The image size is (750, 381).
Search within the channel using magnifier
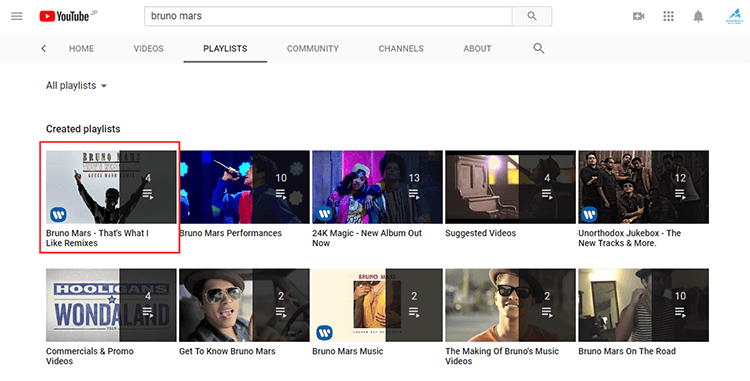pos(539,48)
